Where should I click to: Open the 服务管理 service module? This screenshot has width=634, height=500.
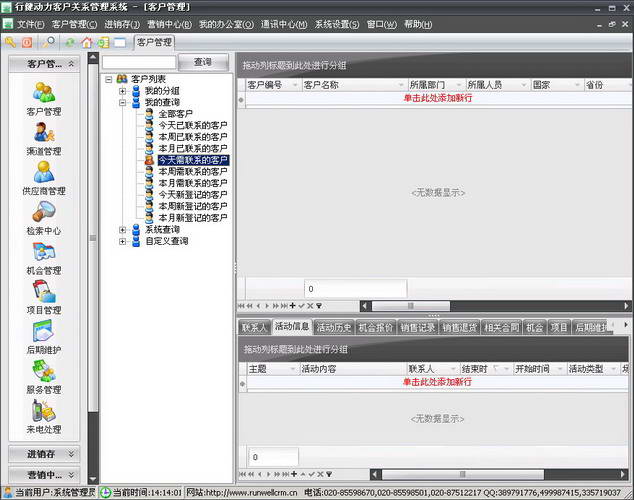click(x=44, y=376)
